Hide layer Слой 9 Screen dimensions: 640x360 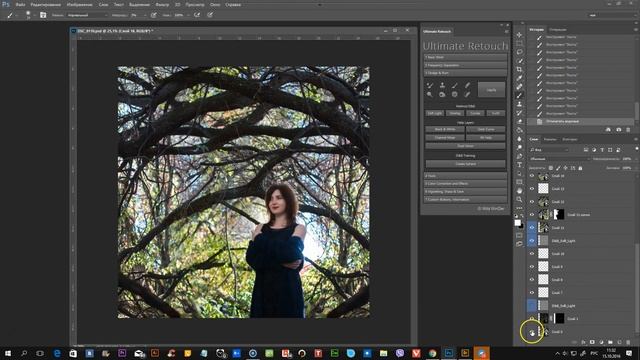click(x=531, y=267)
